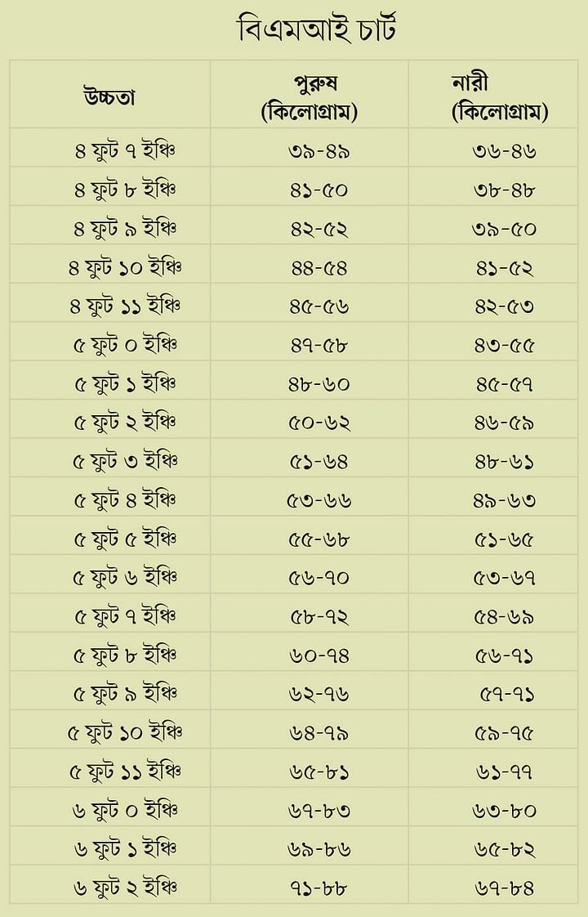Viewport: 588px width, 917px height.
Task: Click the ৪ ফুট ৭ ইঞ্চি height cell
Action: point(125,150)
